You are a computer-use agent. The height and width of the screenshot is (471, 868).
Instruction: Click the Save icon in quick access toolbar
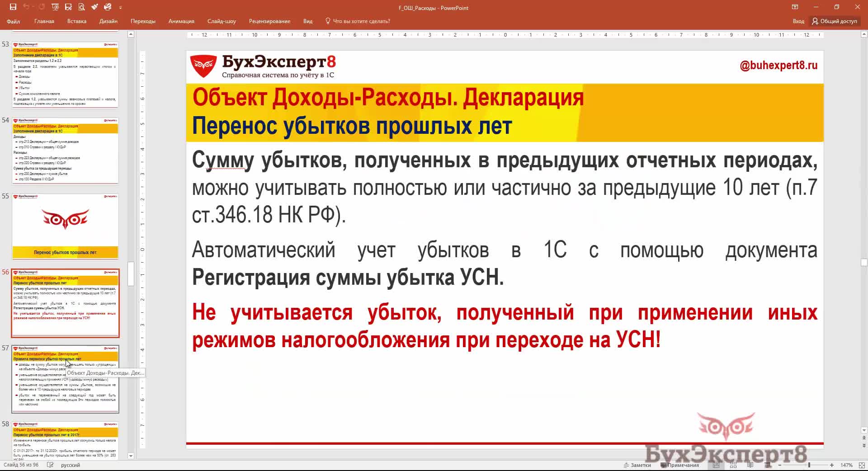13,7
